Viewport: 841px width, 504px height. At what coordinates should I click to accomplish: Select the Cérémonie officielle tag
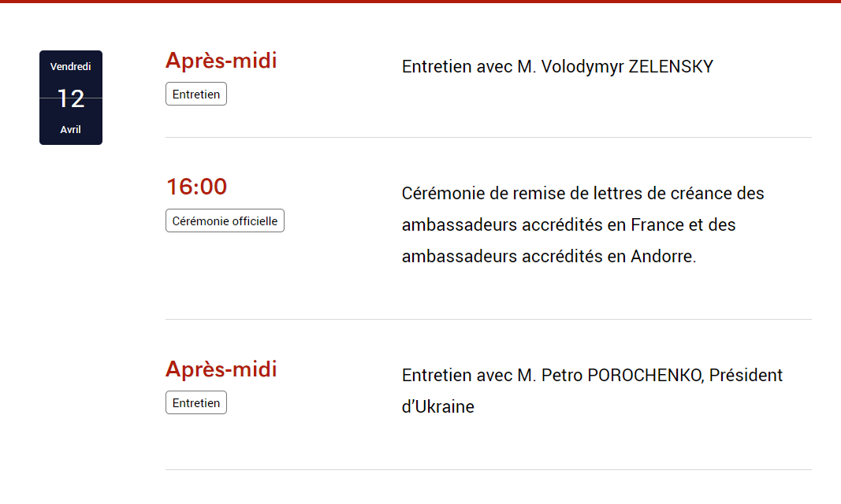point(225,221)
